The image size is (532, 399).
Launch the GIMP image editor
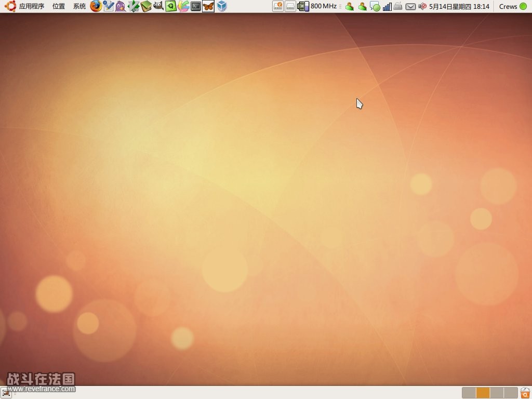(158, 6)
